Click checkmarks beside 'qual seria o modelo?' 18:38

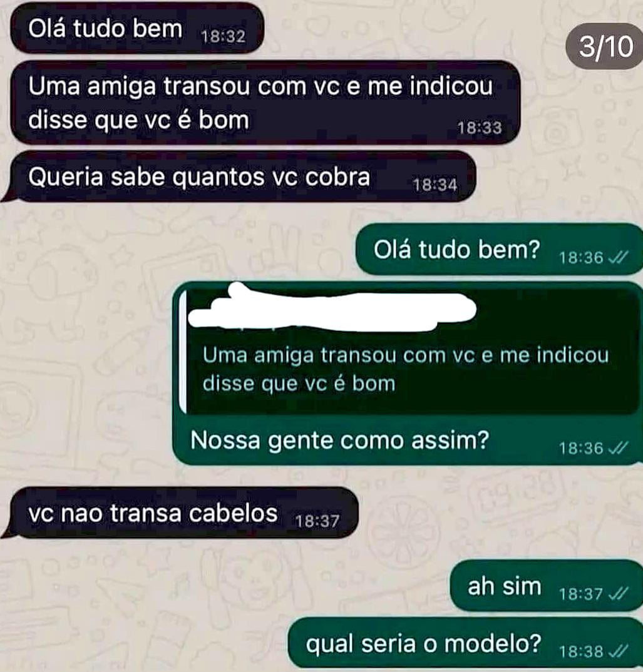tap(618, 651)
